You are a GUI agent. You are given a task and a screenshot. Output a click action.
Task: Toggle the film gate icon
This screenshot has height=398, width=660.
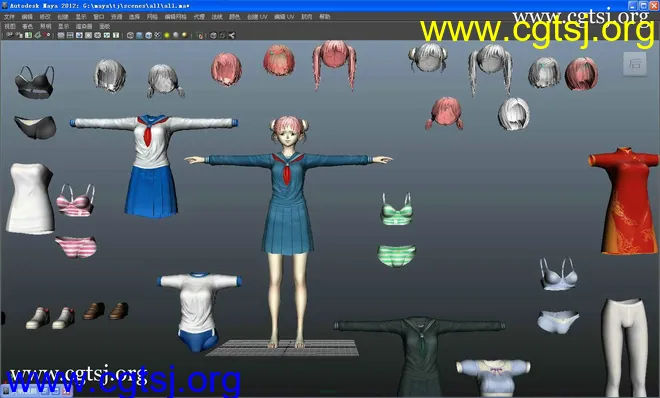coord(70,35)
